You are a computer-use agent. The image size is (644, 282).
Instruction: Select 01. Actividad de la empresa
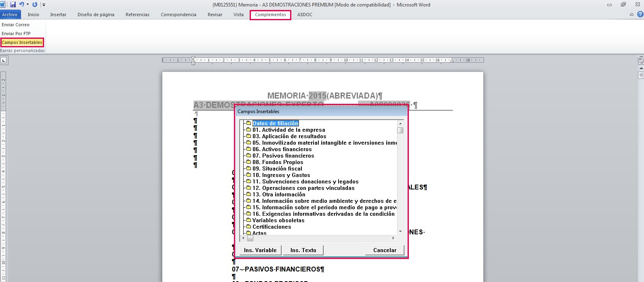coord(288,130)
